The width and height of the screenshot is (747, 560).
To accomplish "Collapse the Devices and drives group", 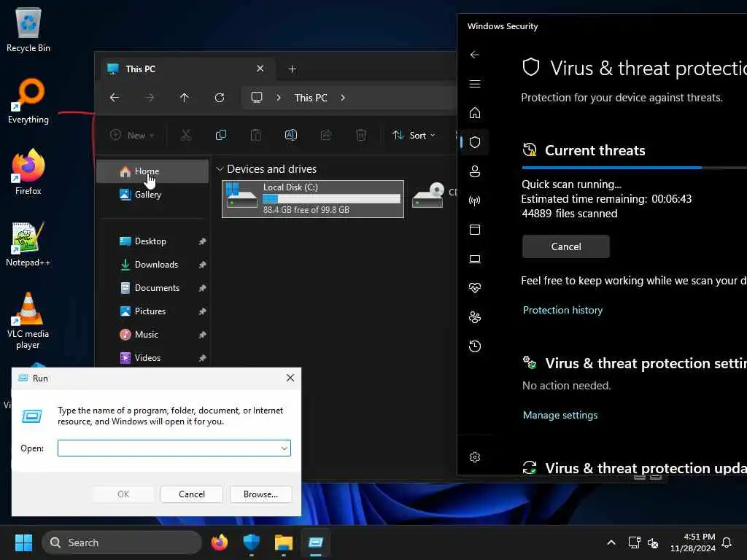I will (x=220, y=169).
